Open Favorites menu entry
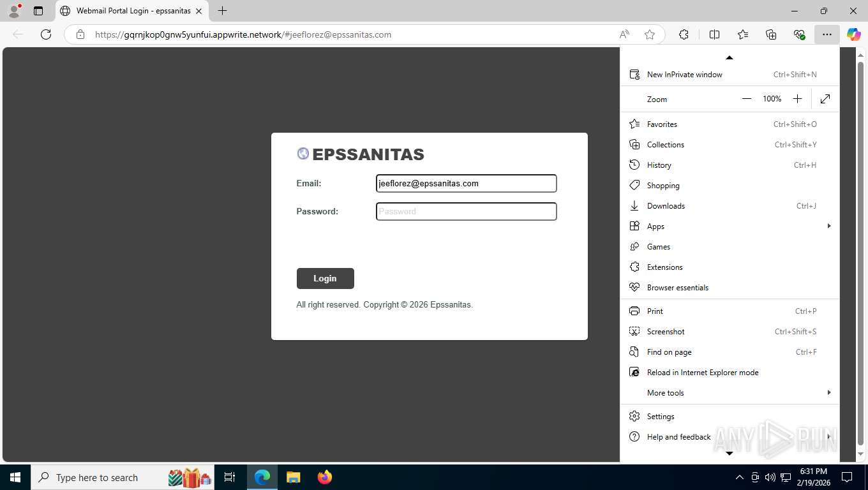Viewport: 868px width, 490px height. coord(730,124)
